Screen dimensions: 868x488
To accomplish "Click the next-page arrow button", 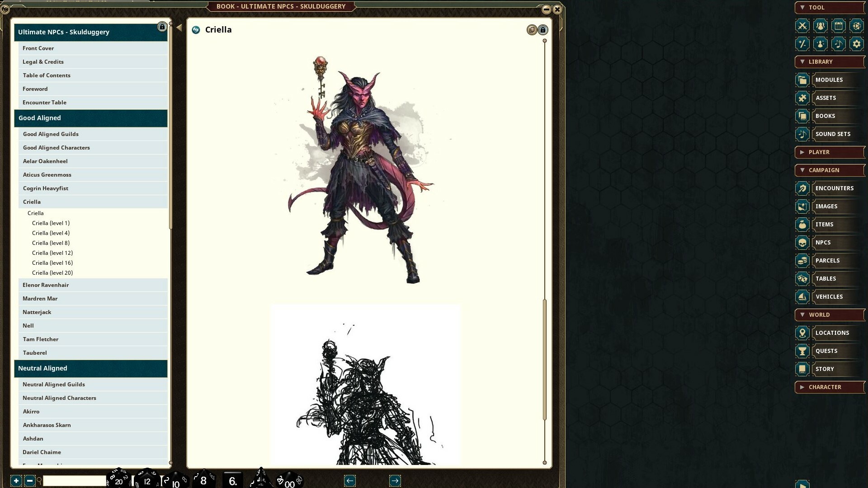I will click(394, 481).
